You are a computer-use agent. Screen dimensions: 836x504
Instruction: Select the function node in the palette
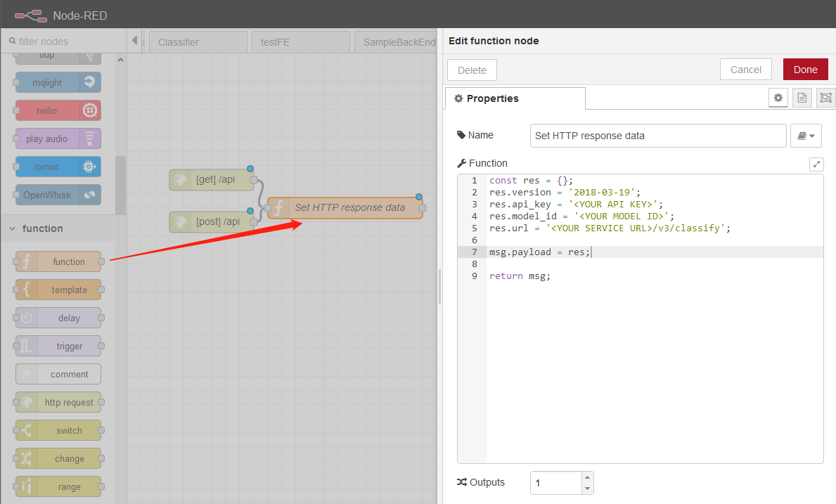pyautogui.click(x=58, y=261)
